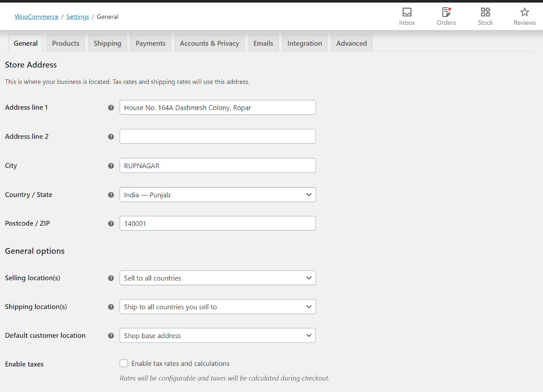This screenshot has width=543, height=392.
Task: Open the Selling location(s) dropdown
Action: (x=218, y=278)
